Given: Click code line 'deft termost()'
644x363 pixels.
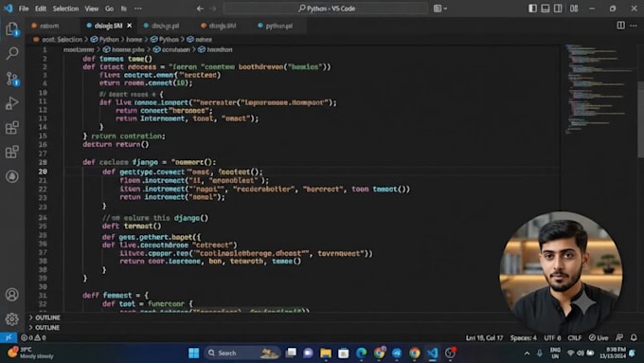Looking at the screenshot, I should tap(132, 227).
